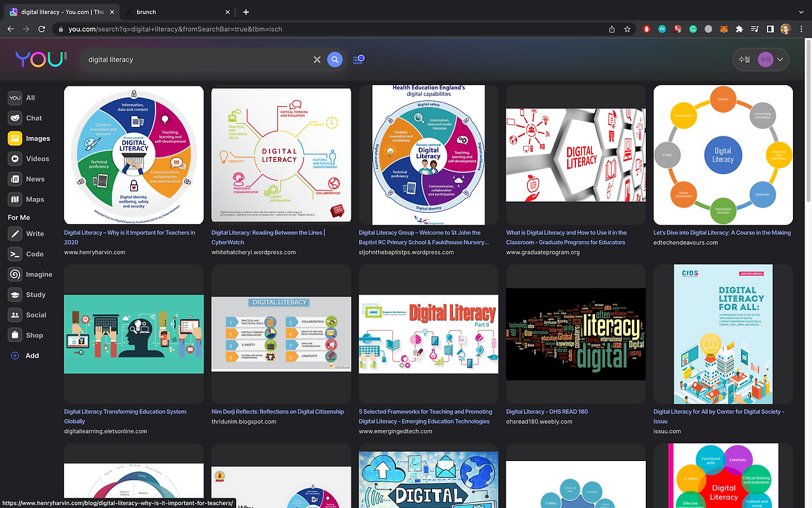Screen dimensions: 812x508
Task: Bookmark this page with the star icon
Action: click(x=627, y=29)
